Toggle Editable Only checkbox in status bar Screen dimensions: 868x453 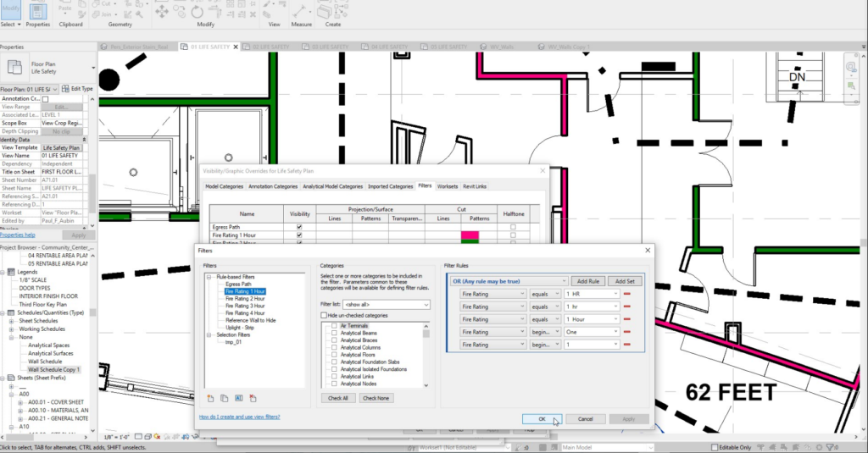(x=715, y=447)
